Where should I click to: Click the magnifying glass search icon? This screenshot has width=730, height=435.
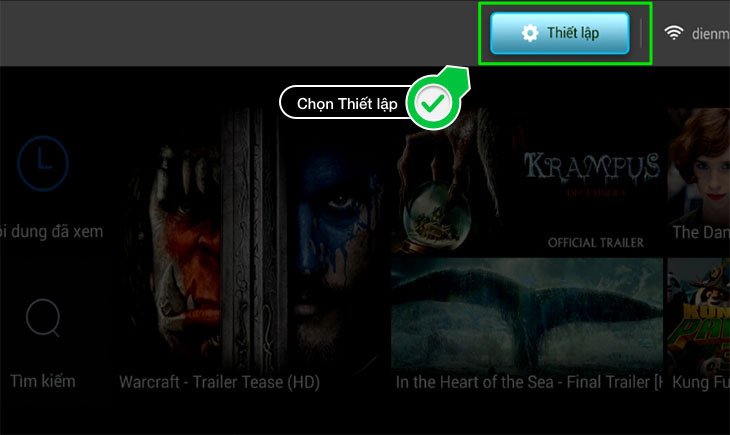pos(43,318)
